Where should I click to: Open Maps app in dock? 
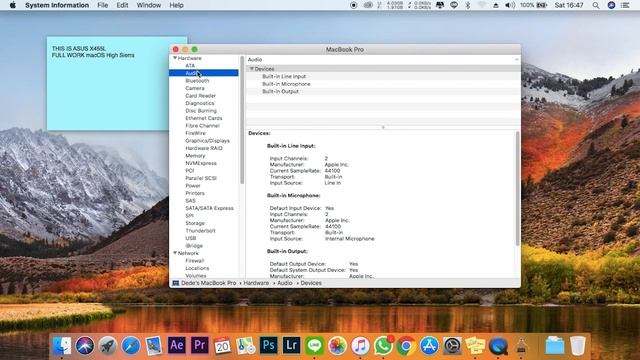(245, 346)
